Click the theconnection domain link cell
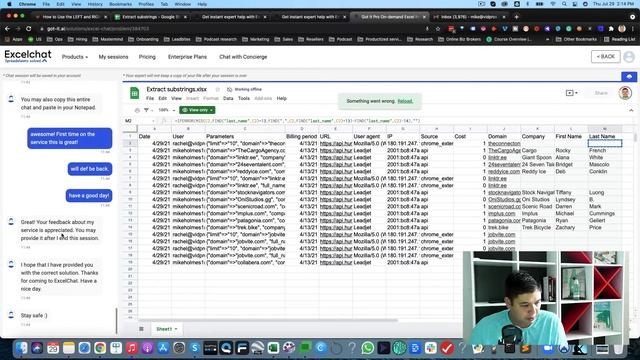This screenshot has width=640, height=360. (x=504, y=144)
